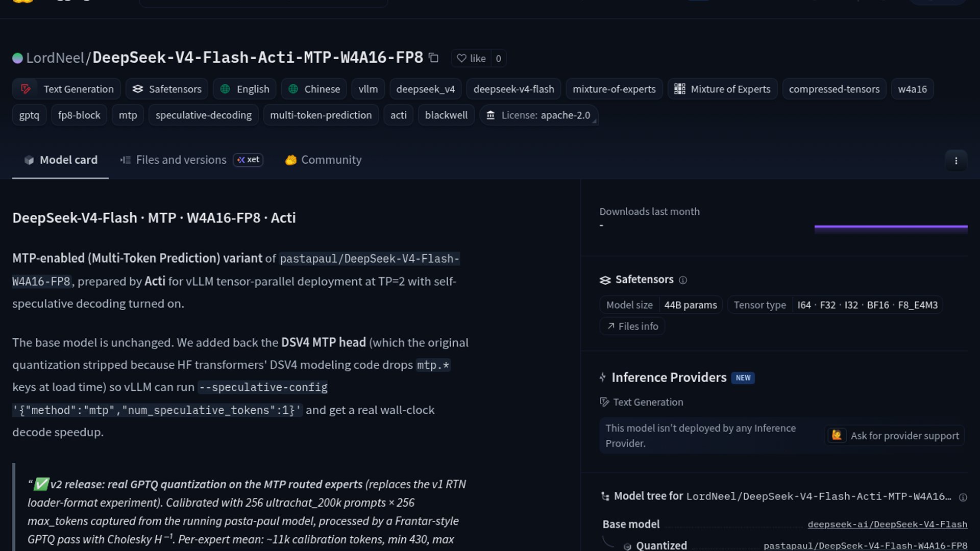Select the Safetensors tag
Screen dimensions: 980x551
[x=167, y=89]
